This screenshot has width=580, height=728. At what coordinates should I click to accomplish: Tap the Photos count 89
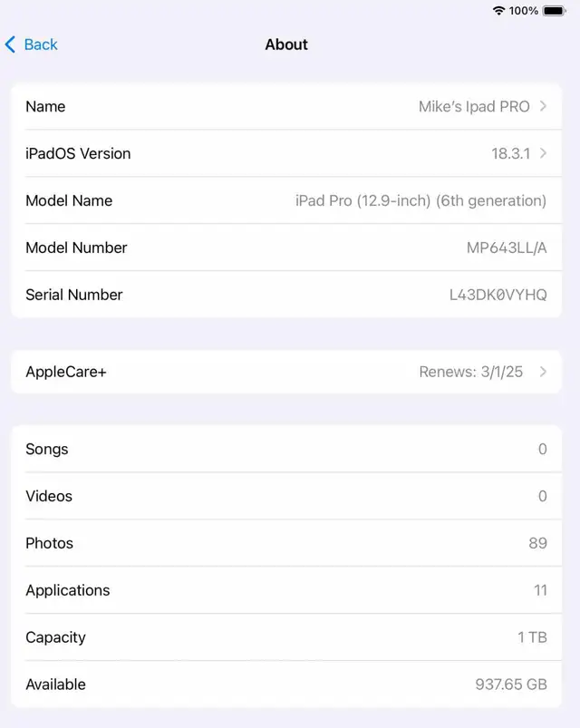click(537, 543)
